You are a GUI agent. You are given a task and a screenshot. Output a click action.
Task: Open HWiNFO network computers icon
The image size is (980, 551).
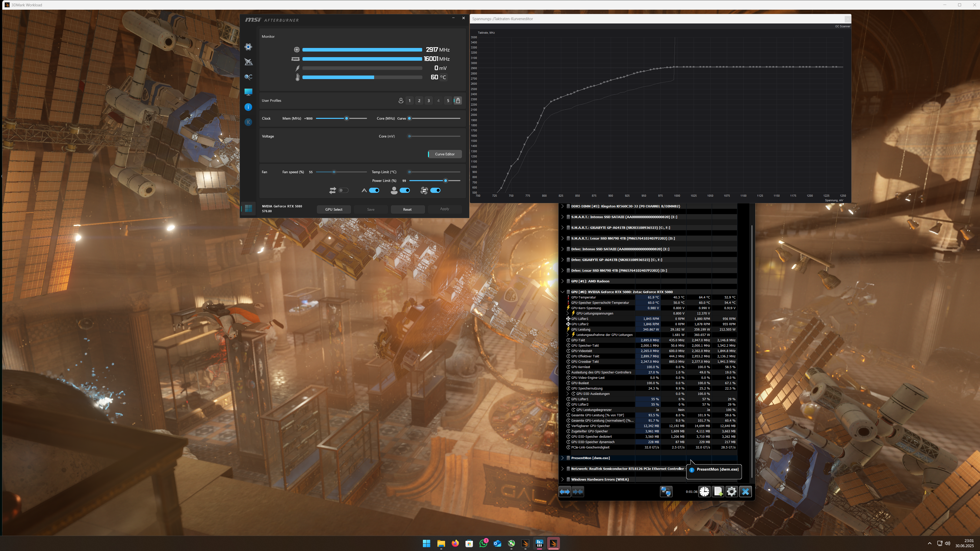click(666, 492)
